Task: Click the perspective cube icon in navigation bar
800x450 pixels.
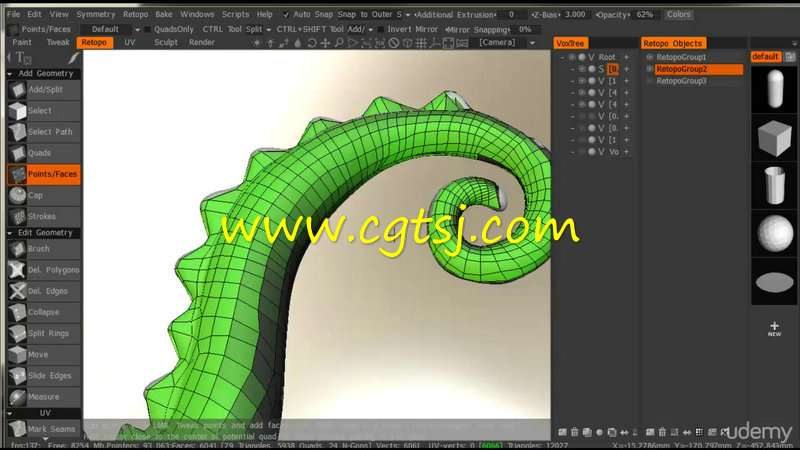Action: pyautogui.click(x=407, y=43)
